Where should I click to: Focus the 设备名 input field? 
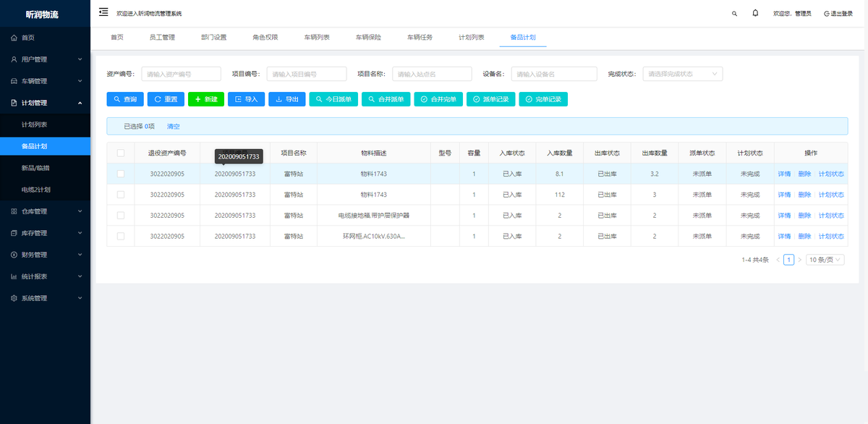click(554, 74)
